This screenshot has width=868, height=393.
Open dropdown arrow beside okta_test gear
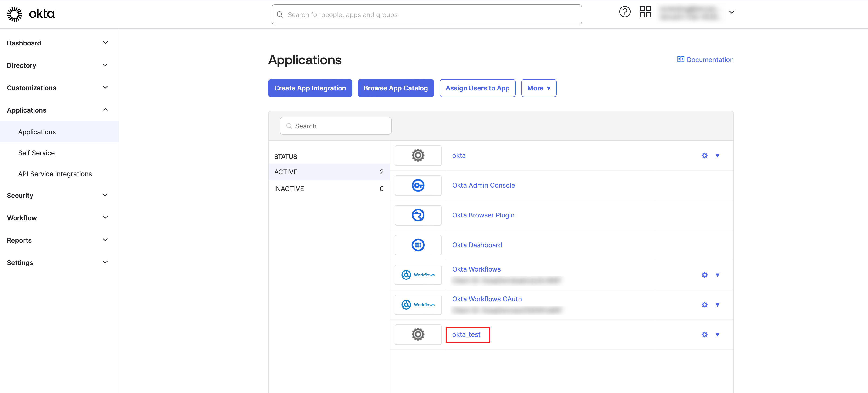pos(717,335)
